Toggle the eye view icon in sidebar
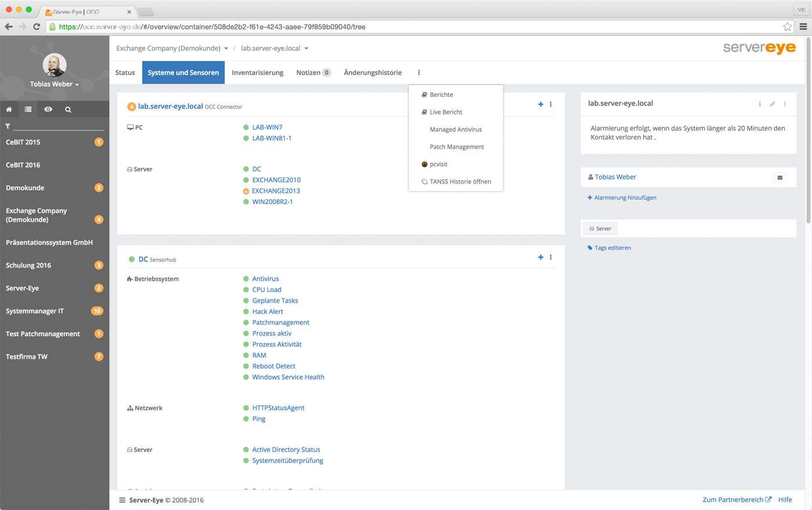Screen dimensions: 812x510 (x=48, y=110)
